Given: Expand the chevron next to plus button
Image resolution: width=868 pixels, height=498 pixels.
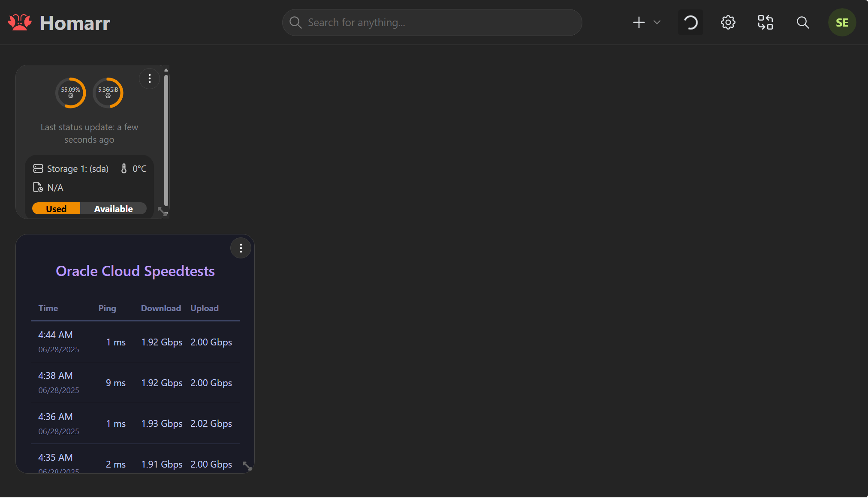Looking at the screenshot, I should pos(657,23).
